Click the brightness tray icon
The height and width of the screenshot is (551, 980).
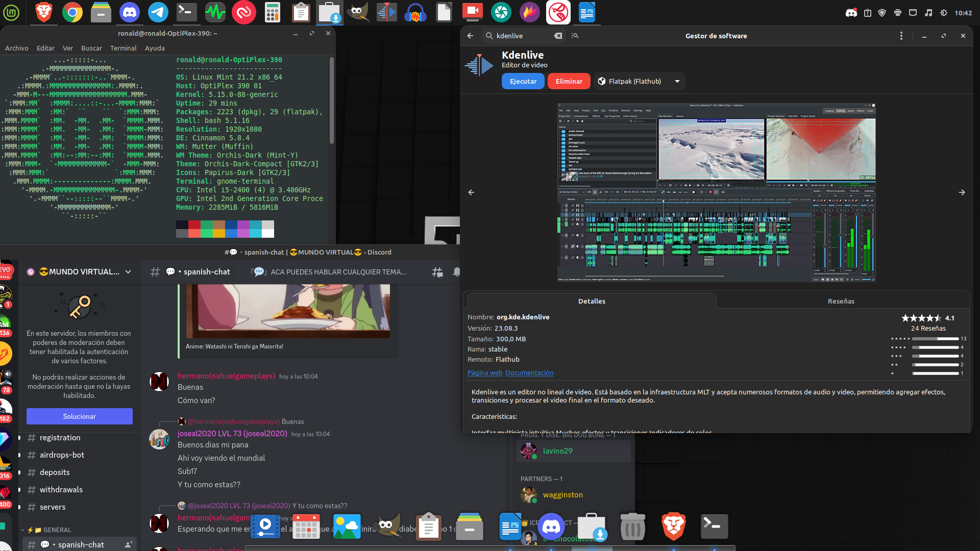pyautogui.click(x=944, y=13)
